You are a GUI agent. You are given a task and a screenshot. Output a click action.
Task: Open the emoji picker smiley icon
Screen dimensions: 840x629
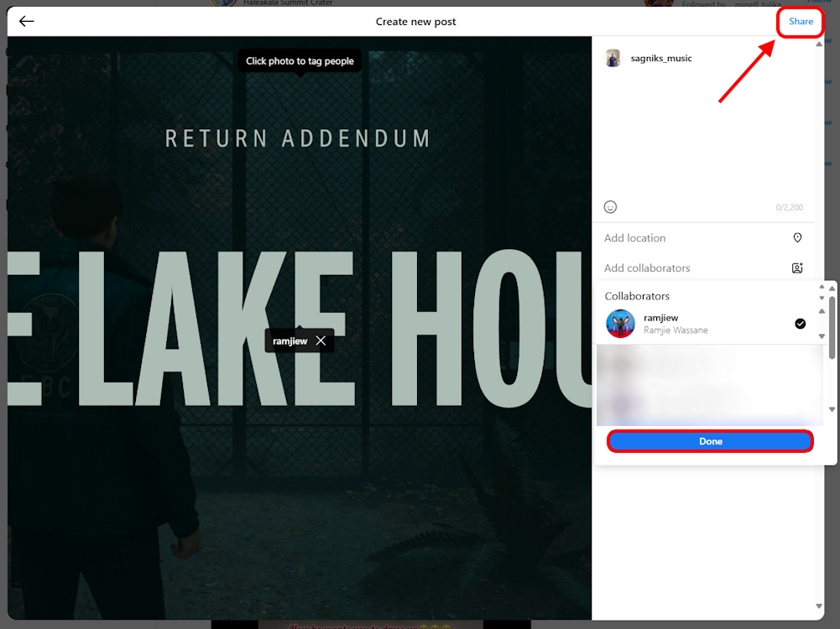[610, 207]
